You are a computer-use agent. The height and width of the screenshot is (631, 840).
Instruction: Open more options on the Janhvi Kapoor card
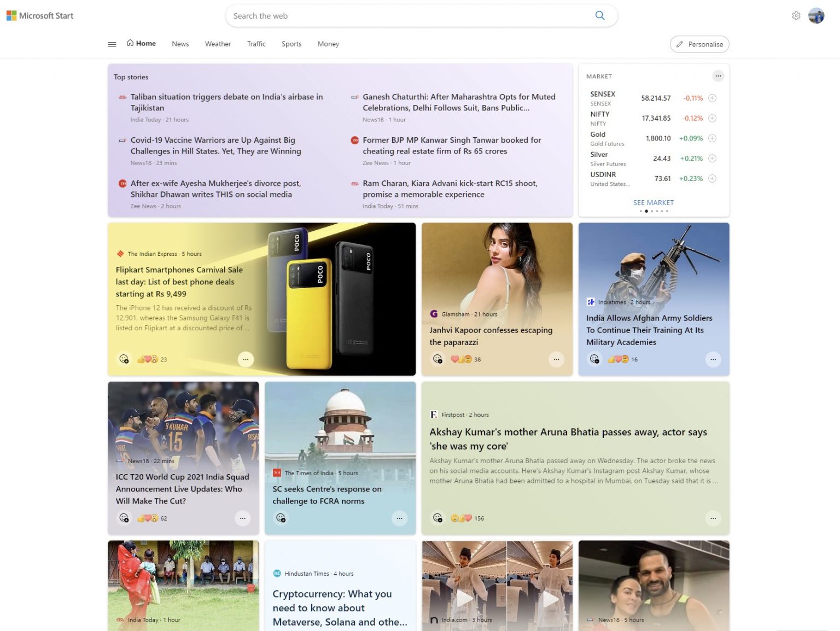[x=556, y=359]
